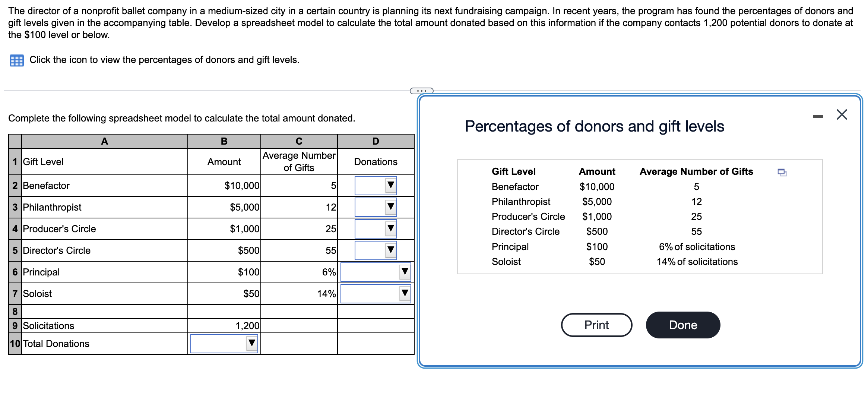Open the Donations dropdown for Principal
Viewport: 868px width, 407px height.
[x=405, y=272]
